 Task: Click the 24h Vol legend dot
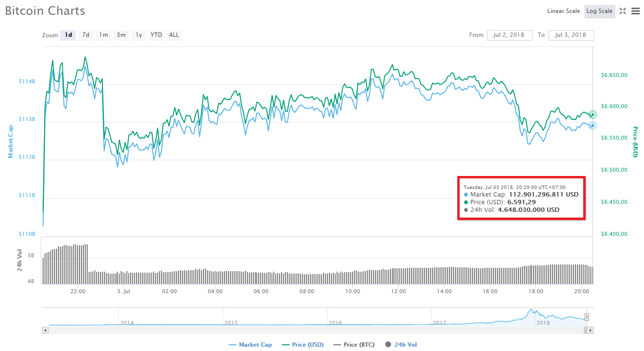(x=388, y=344)
